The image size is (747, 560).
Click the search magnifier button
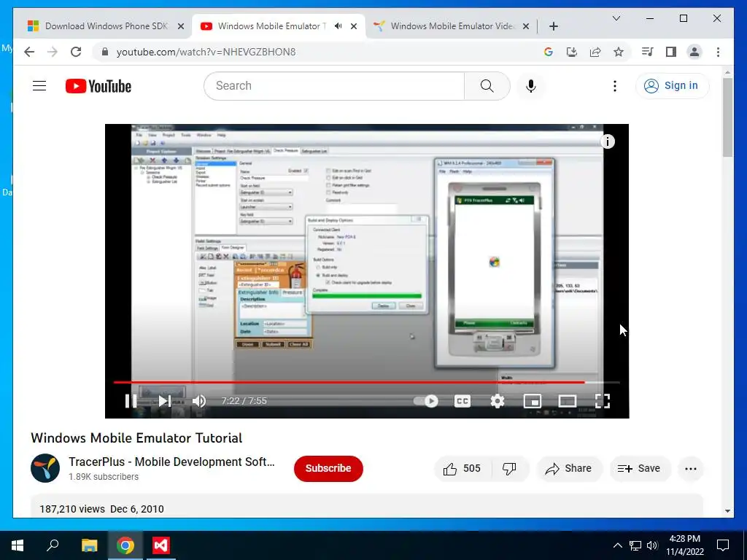(487, 86)
